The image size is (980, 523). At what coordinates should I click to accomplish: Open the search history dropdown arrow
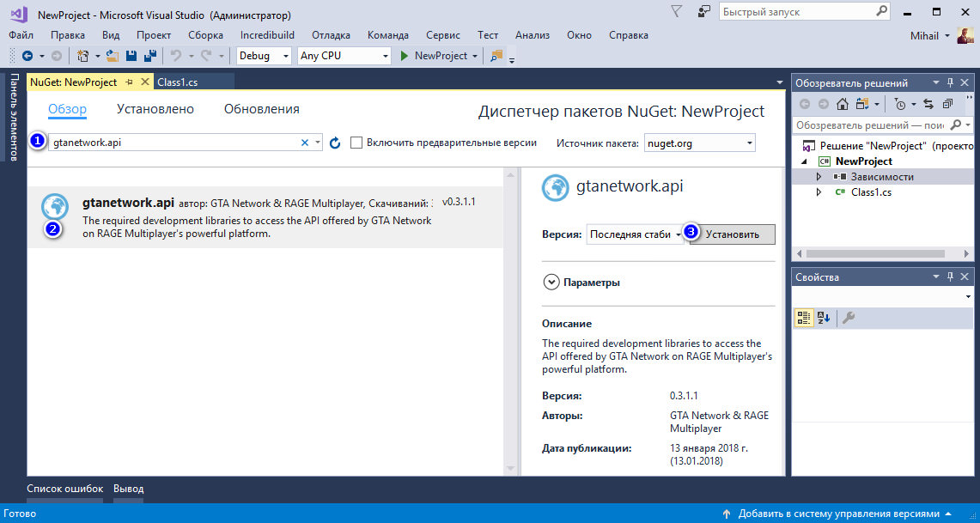[x=318, y=143]
